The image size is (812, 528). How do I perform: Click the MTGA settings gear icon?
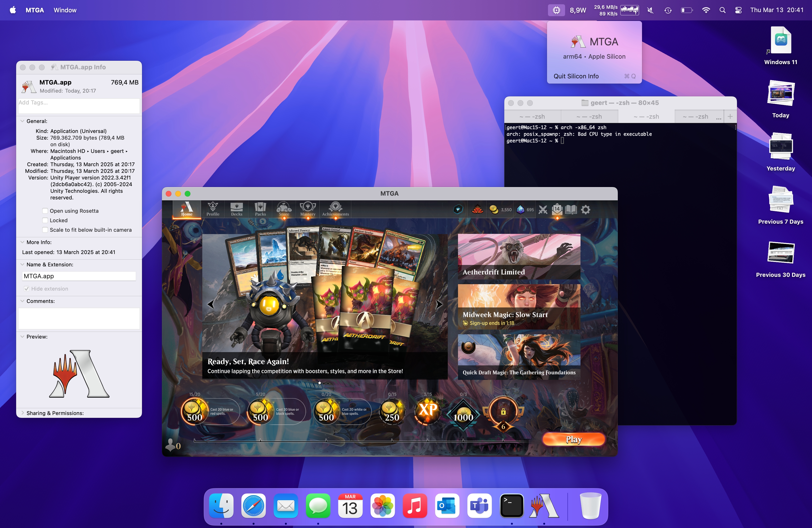[x=585, y=209]
